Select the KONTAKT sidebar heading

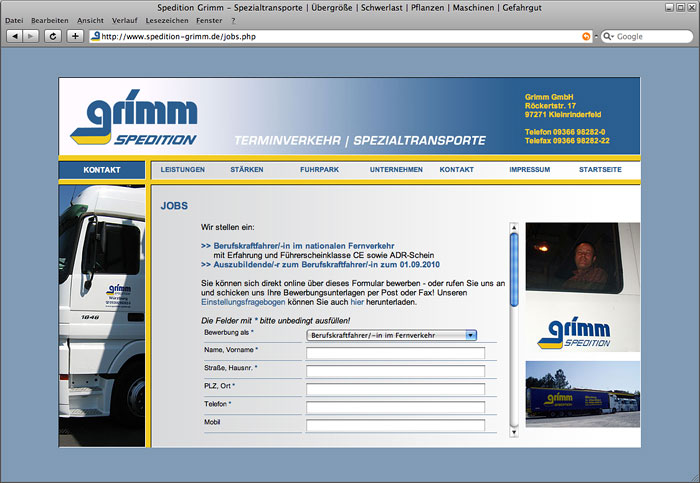(x=102, y=170)
